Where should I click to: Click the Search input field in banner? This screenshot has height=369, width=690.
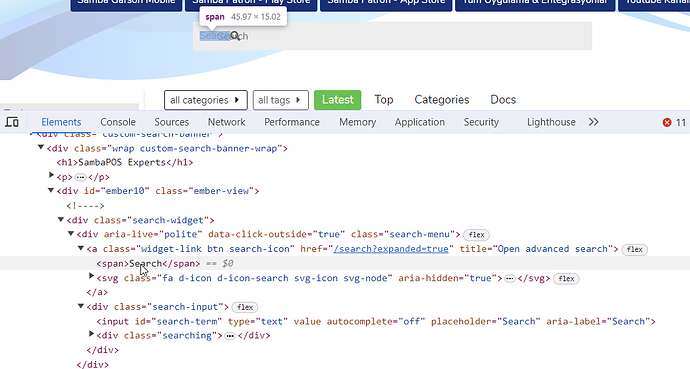[x=392, y=36]
